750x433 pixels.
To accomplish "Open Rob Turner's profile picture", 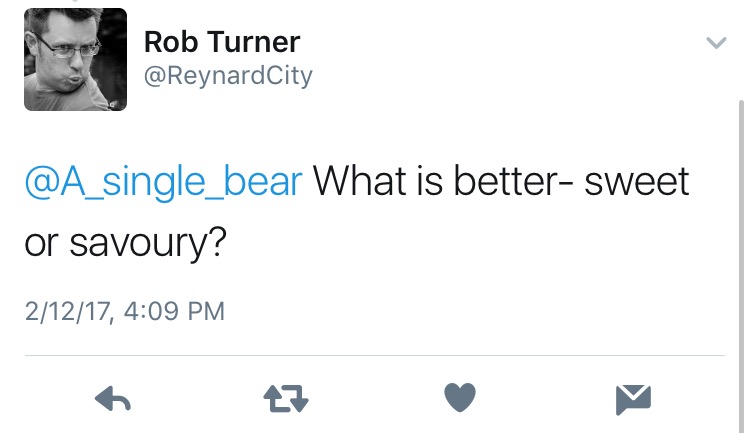I will tap(75, 59).
